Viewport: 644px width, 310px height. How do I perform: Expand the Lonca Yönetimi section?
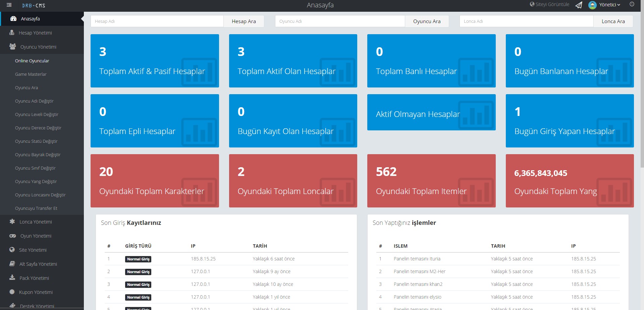pos(36,222)
